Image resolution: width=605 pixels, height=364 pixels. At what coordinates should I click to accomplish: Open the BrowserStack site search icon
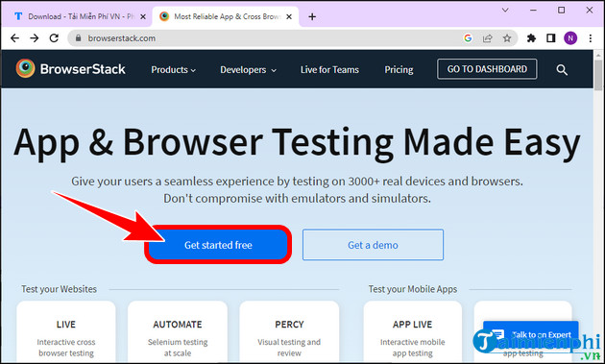(x=562, y=70)
